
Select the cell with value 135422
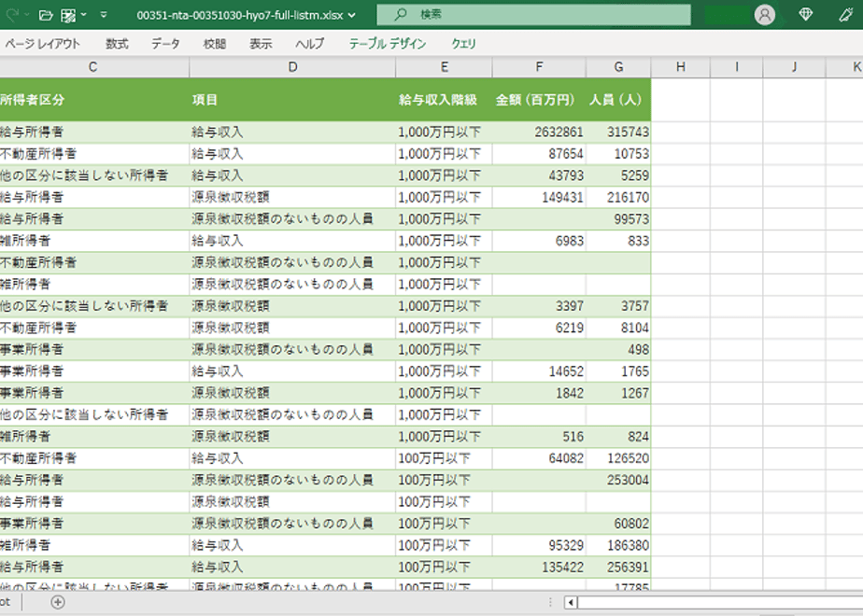pyautogui.click(x=540, y=567)
